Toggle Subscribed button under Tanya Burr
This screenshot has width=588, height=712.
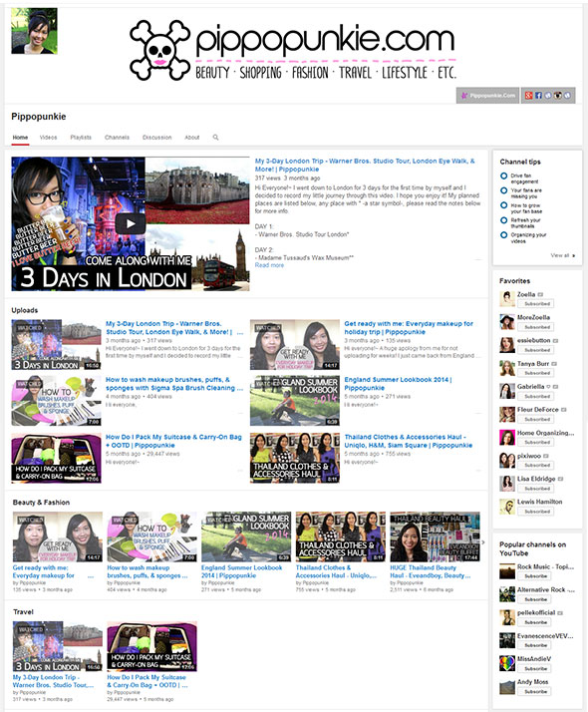pos(536,373)
